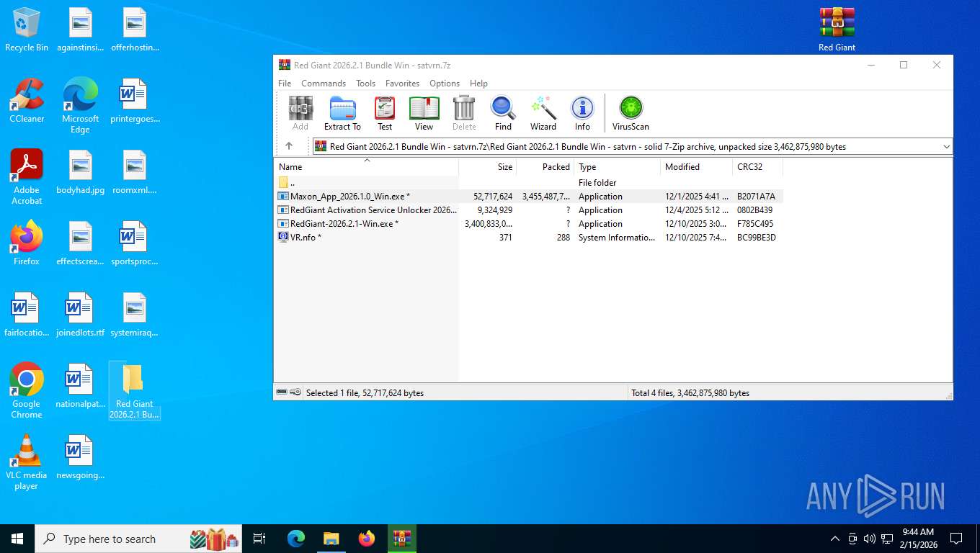Open the Options menu
This screenshot has width=980, height=553.
pyautogui.click(x=445, y=84)
